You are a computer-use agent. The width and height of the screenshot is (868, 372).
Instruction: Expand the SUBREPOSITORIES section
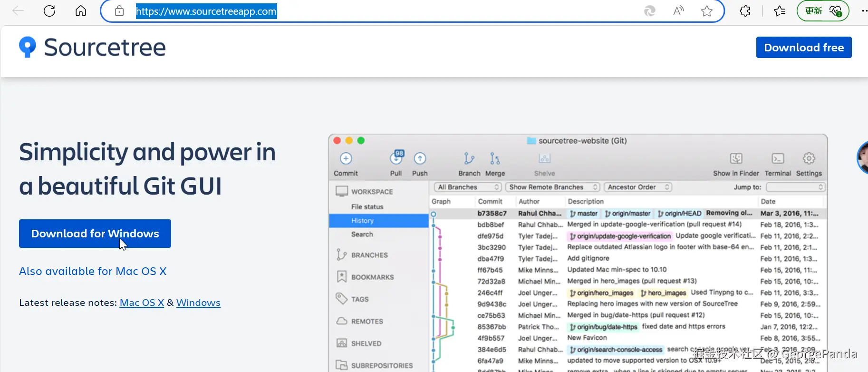(x=382, y=365)
